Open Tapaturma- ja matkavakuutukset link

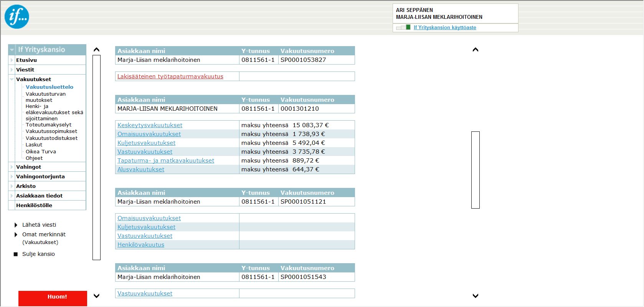(x=166, y=161)
